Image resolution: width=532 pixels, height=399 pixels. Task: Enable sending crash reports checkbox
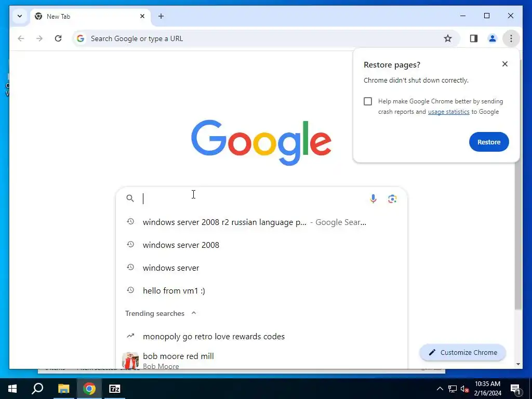click(x=368, y=101)
